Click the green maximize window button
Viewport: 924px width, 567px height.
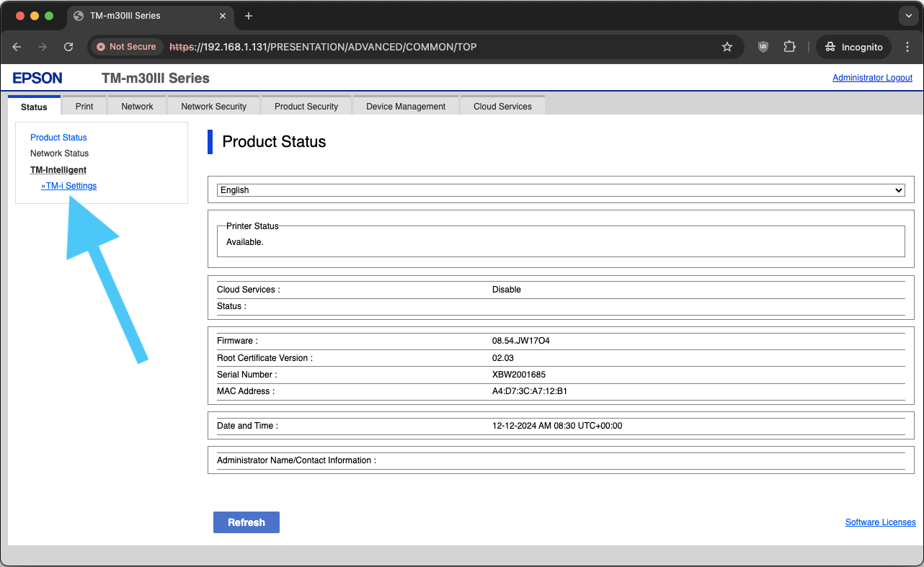tap(49, 16)
